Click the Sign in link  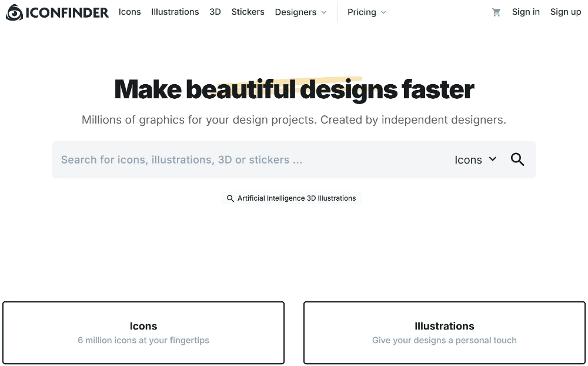pos(525,12)
